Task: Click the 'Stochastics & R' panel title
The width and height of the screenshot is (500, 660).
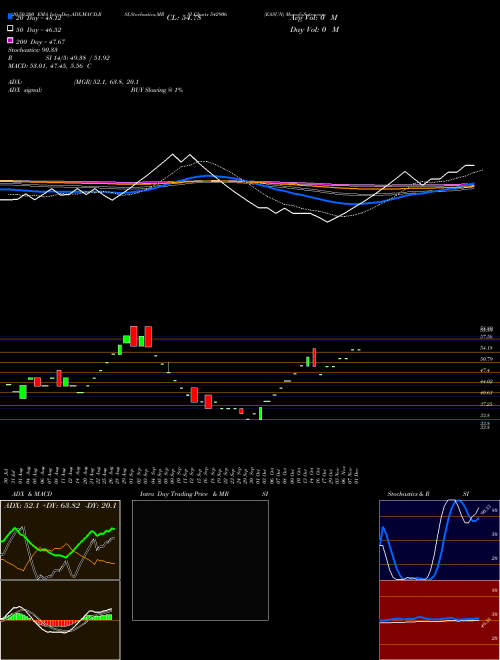Action: pyautogui.click(x=408, y=494)
